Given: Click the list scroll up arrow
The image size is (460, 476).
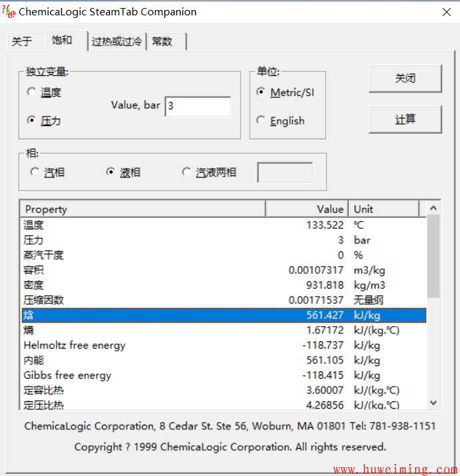Looking at the screenshot, I should pyautogui.click(x=433, y=208).
